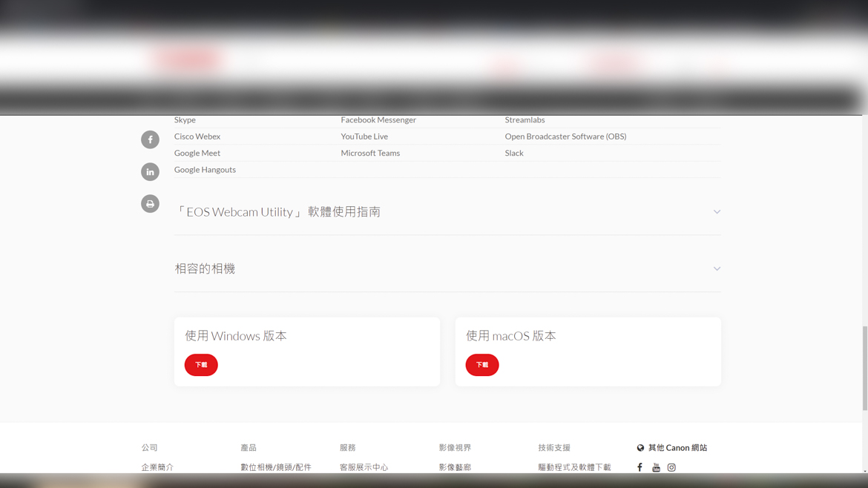Download the macOS version

[482, 365]
